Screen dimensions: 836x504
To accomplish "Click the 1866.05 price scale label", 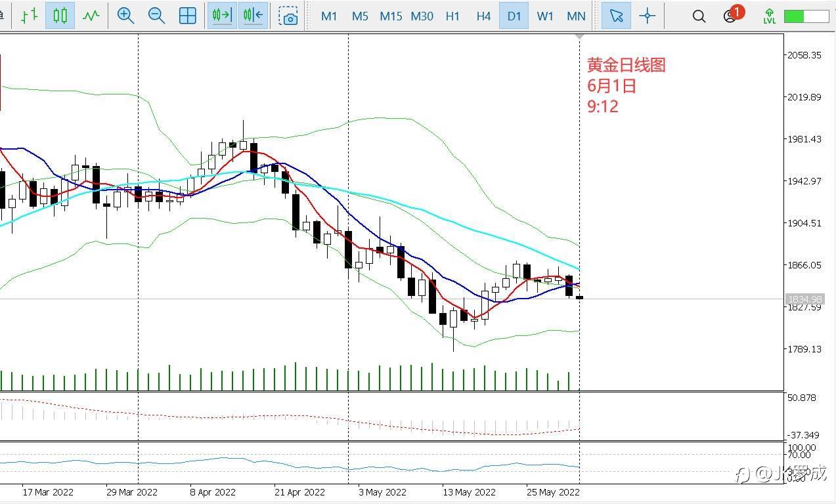I will point(804,265).
